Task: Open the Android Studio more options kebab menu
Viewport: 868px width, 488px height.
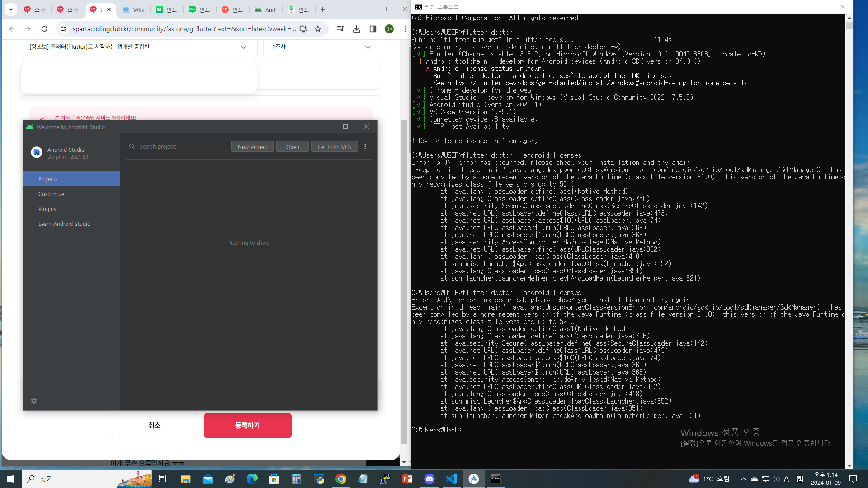Action: click(365, 146)
